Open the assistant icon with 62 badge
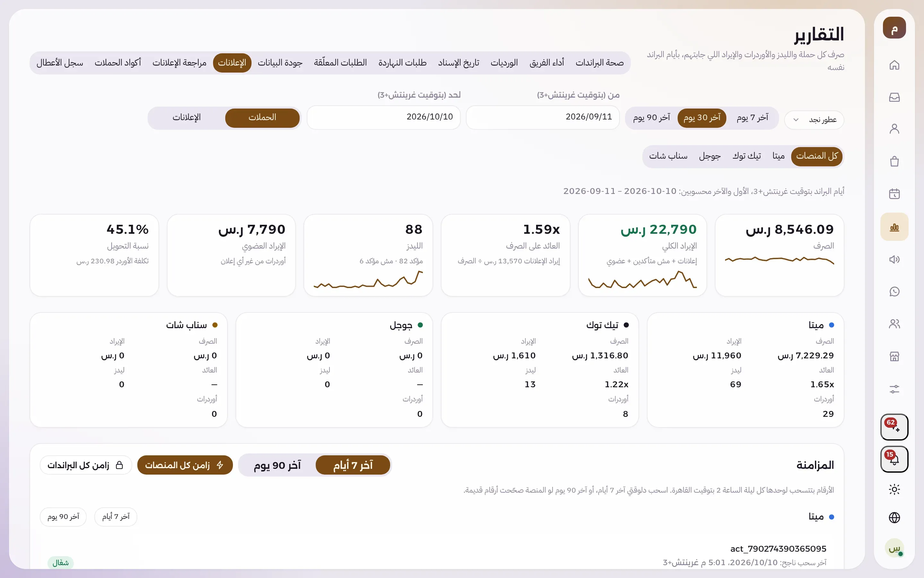The width and height of the screenshot is (924, 578). (894, 427)
